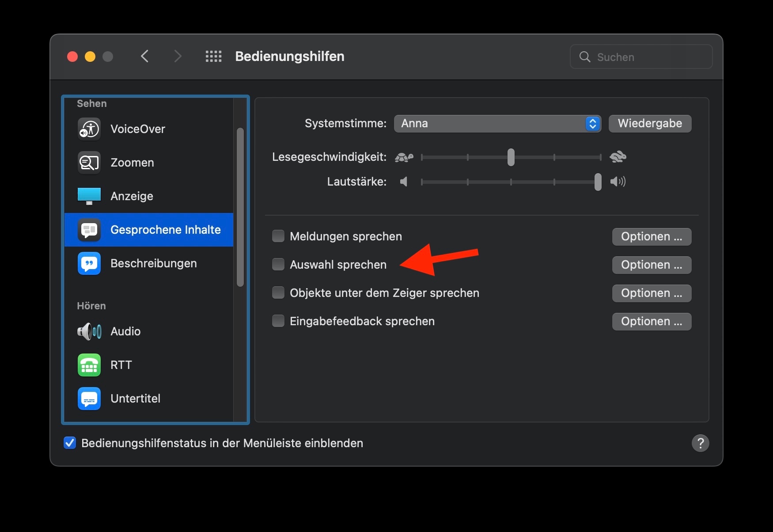Open the VoiceOver accessibility icon
773x532 pixels.
tap(89, 129)
